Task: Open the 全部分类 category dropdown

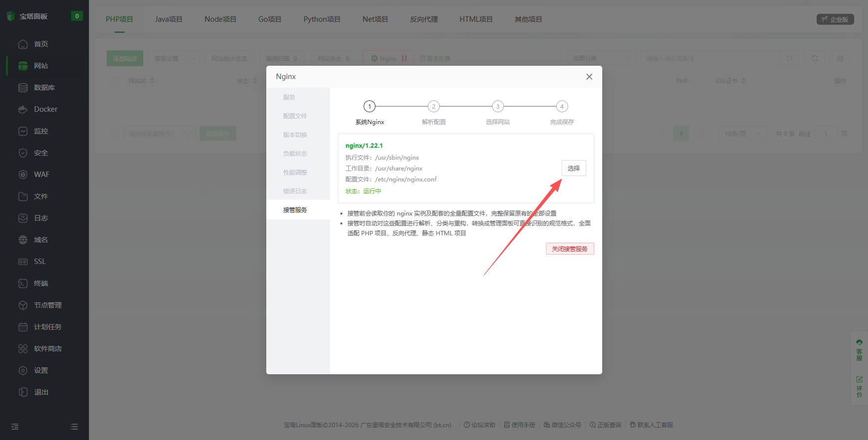Action: [x=602, y=58]
